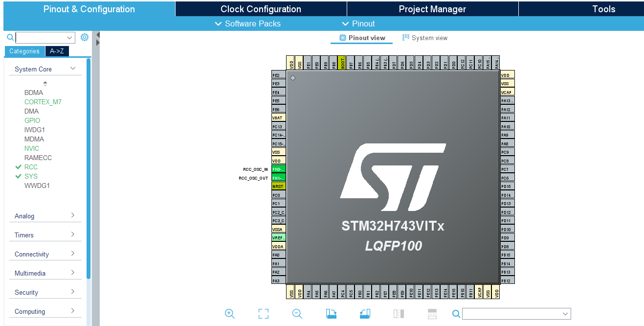
Task: Switch to the A->Z tab
Action: 57,51
